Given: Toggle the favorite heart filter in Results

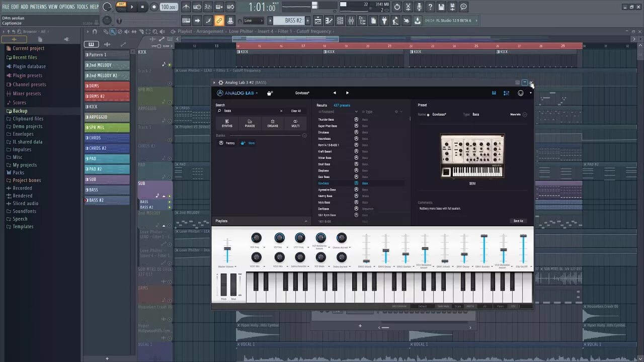Looking at the screenshot, I should click(396, 112).
